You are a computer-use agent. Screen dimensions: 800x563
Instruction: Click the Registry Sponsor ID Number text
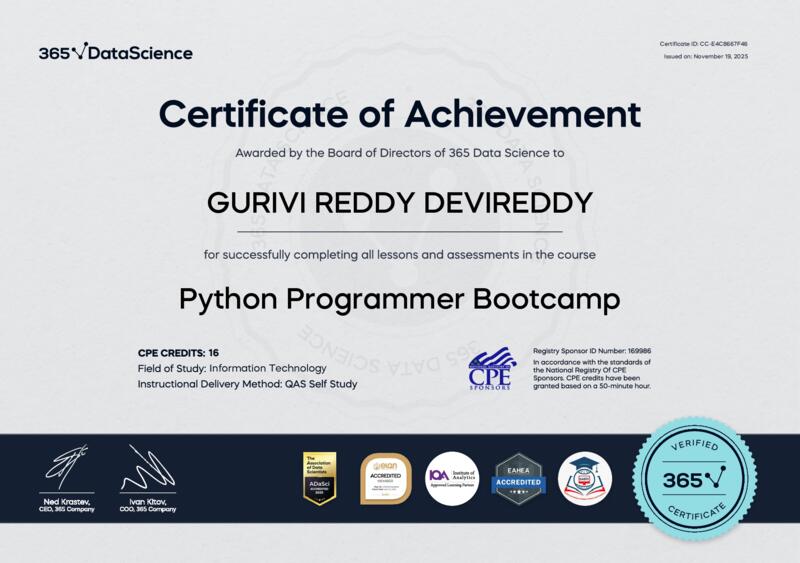tap(592, 352)
